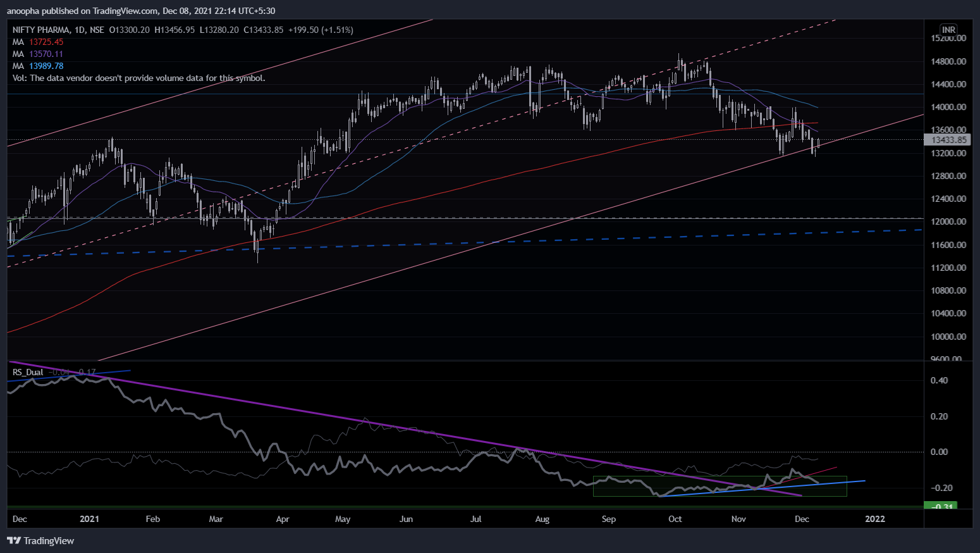Click the 0.00 indicator scale label
The image size is (980, 553).
940,452
